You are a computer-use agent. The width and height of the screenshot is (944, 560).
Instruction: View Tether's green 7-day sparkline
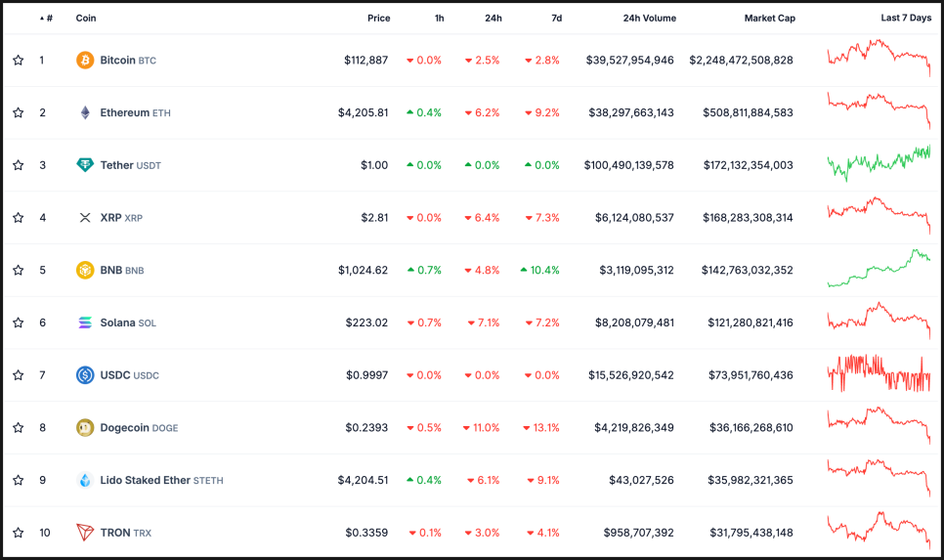[879, 162]
